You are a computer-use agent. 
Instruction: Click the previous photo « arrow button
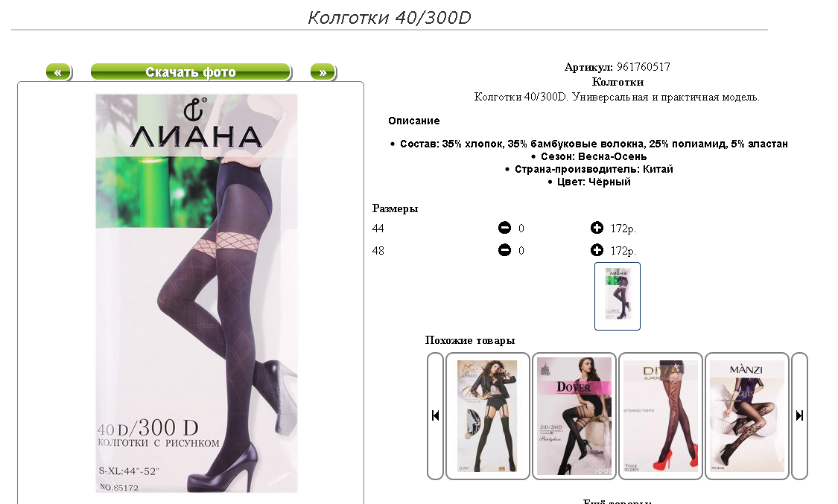59,72
